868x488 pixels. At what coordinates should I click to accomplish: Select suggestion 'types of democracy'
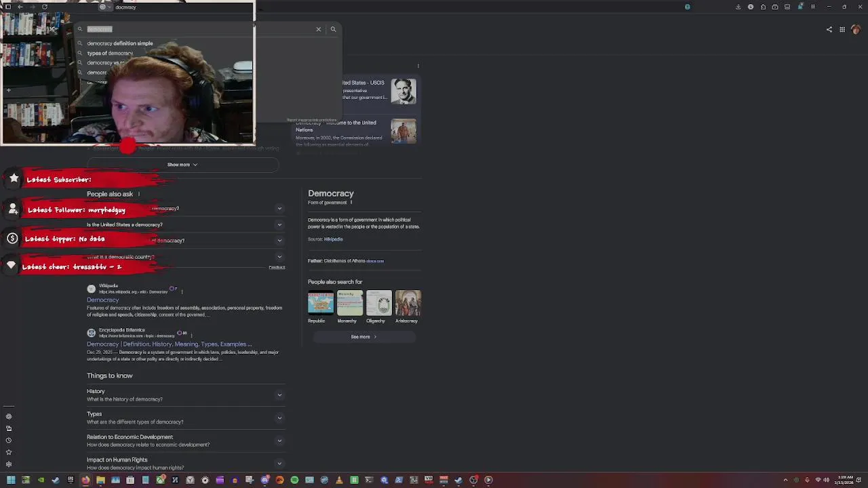pos(110,53)
